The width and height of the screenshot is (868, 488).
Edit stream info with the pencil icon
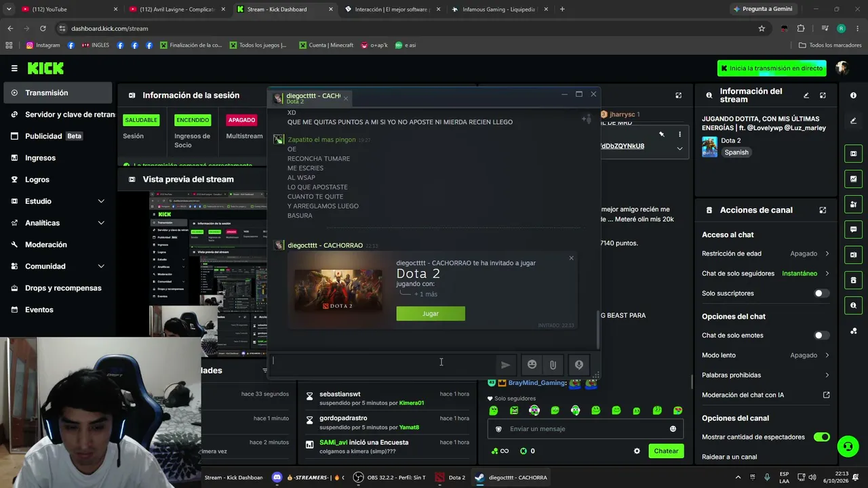point(806,96)
